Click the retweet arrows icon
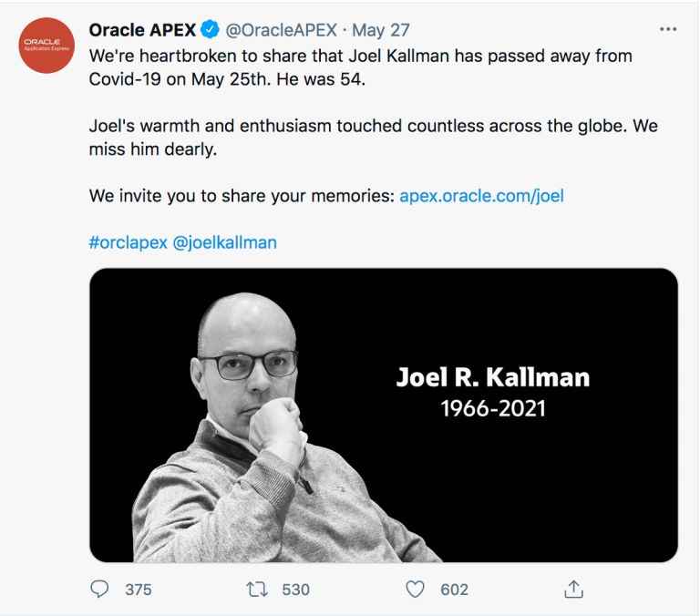The width and height of the screenshot is (700, 616). [x=257, y=590]
